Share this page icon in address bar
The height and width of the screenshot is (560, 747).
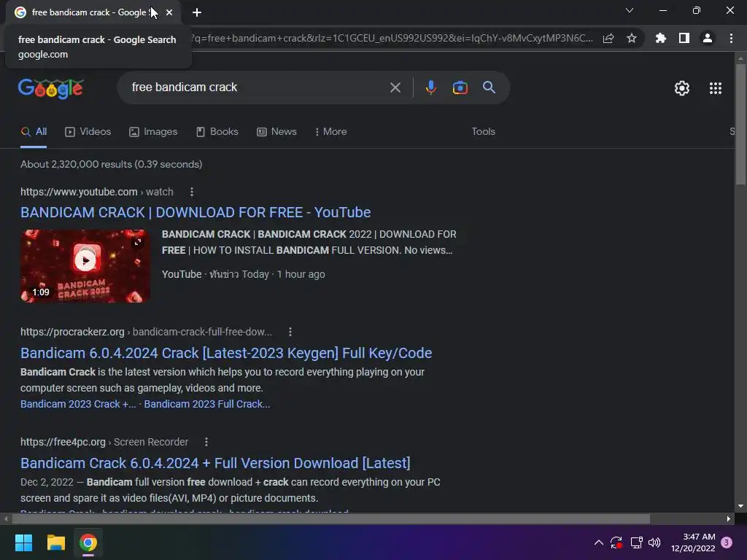tap(608, 38)
